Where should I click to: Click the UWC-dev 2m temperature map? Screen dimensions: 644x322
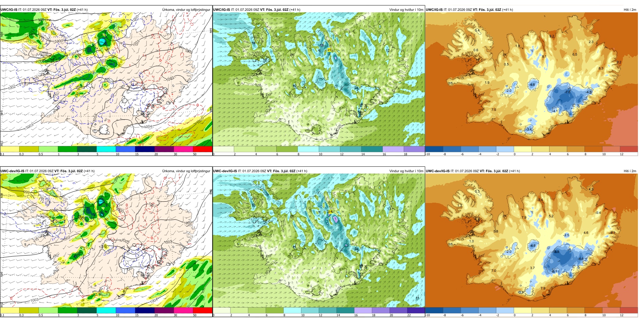pyautogui.click(x=531, y=240)
